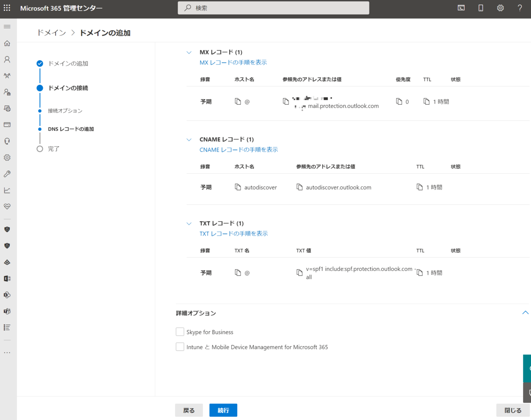Screen dimensions: 531x420
Task: Select the 接続オプション wizard step
Action: (x=65, y=111)
